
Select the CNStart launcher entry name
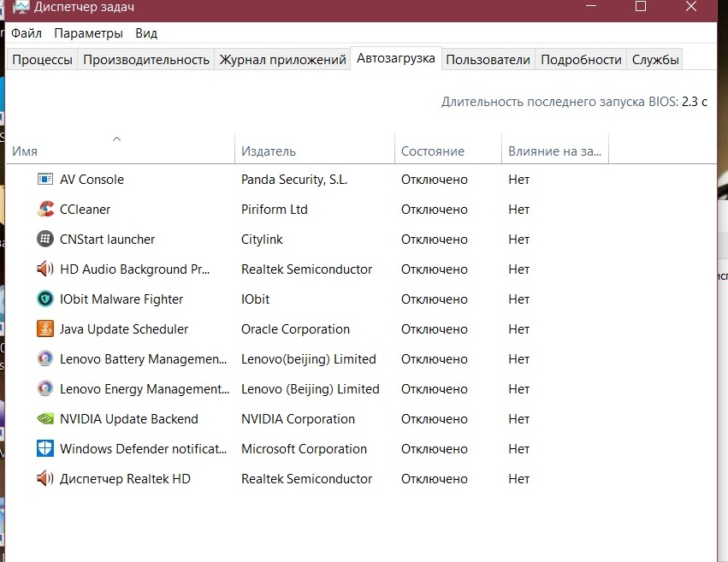(107, 239)
